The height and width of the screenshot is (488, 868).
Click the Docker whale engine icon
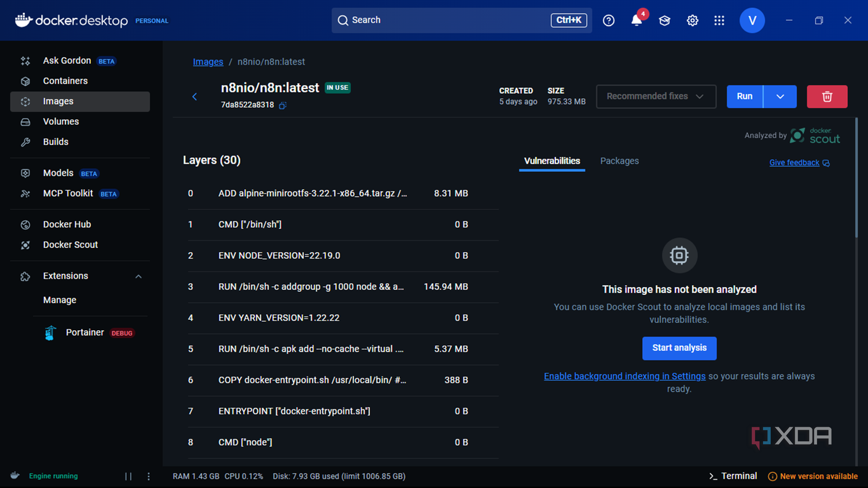15,476
